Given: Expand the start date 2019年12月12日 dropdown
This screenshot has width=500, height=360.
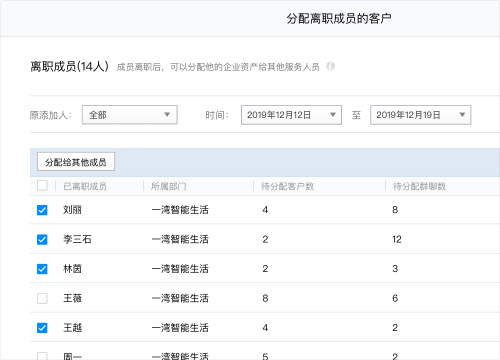Looking at the screenshot, I should [x=332, y=115].
